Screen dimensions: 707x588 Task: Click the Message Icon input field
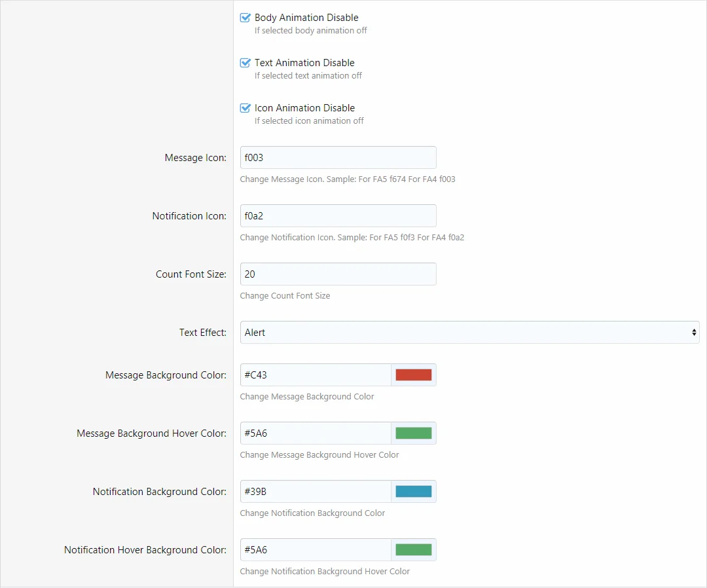(x=338, y=158)
